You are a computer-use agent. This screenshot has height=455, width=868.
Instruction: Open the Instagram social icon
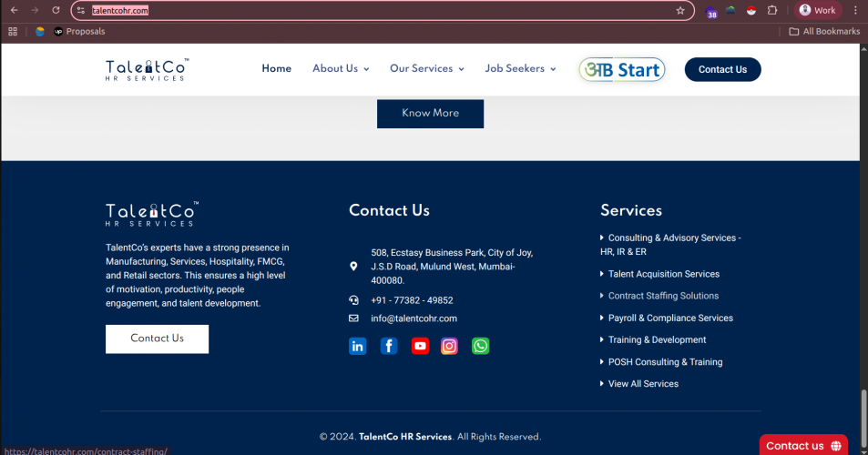coord(449,346)
